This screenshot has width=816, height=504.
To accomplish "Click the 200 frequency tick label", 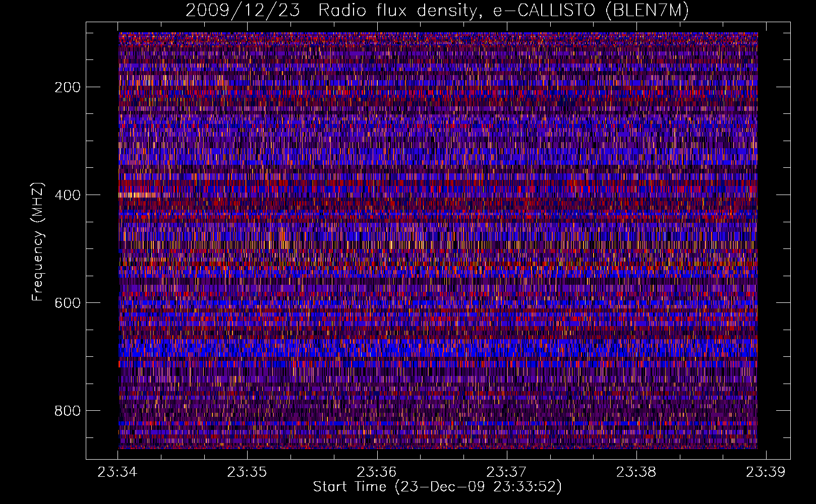I will tap(68, 87).
